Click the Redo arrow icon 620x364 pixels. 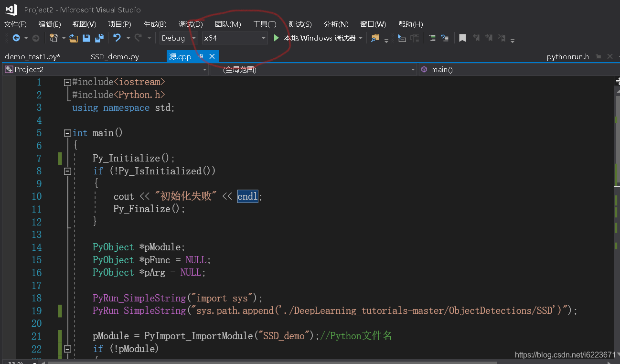pyautogui.click(x=138, y=38)
